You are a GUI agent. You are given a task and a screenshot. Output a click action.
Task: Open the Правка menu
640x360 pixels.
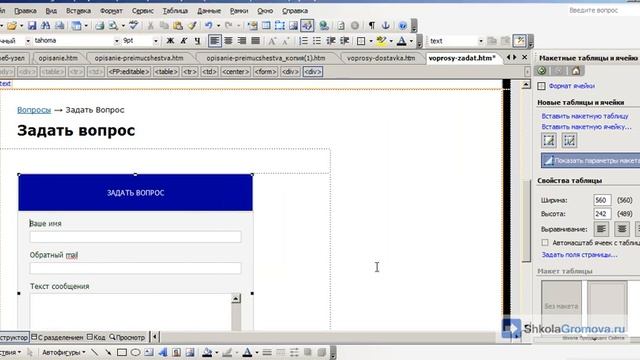pos(25,11)
